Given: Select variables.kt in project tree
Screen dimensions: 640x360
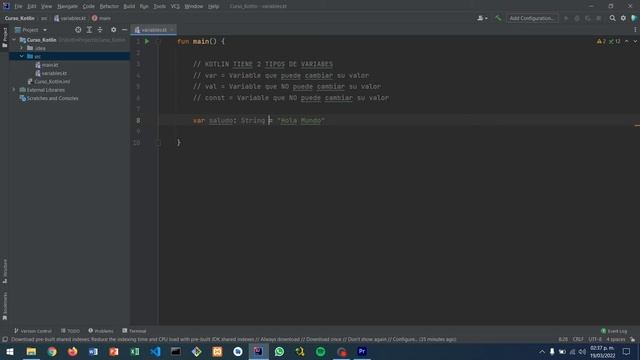Looking at the screenshot, I should tap(51, 73).
